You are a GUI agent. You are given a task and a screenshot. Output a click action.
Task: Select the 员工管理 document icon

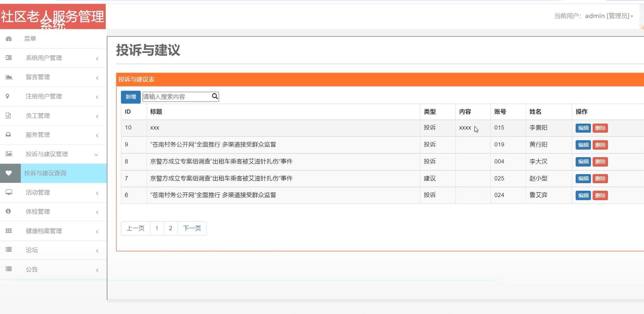click(8, 116)
